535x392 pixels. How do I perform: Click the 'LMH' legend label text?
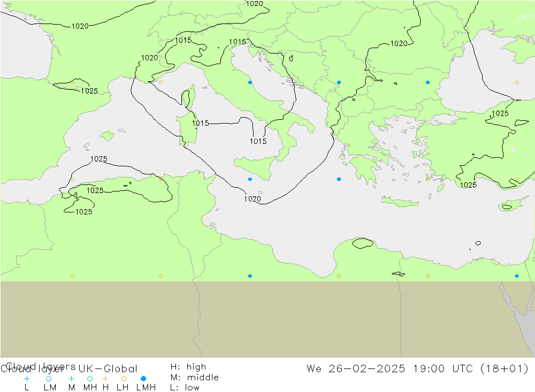146,388
